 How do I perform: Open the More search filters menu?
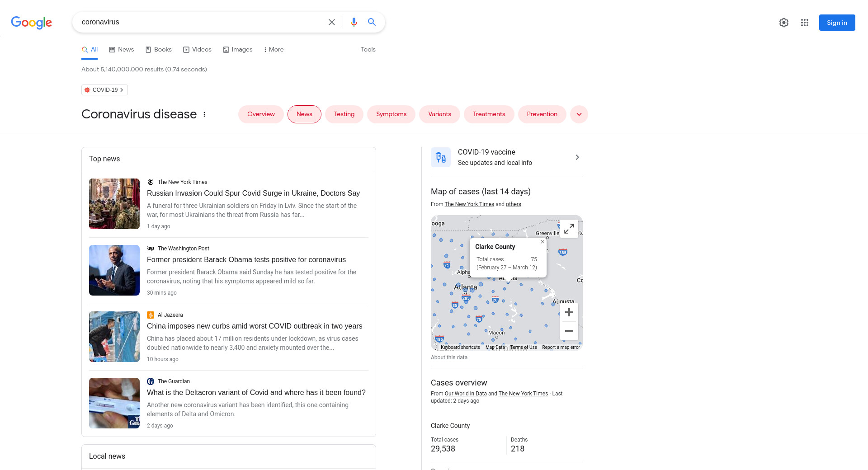pos(274,50)
